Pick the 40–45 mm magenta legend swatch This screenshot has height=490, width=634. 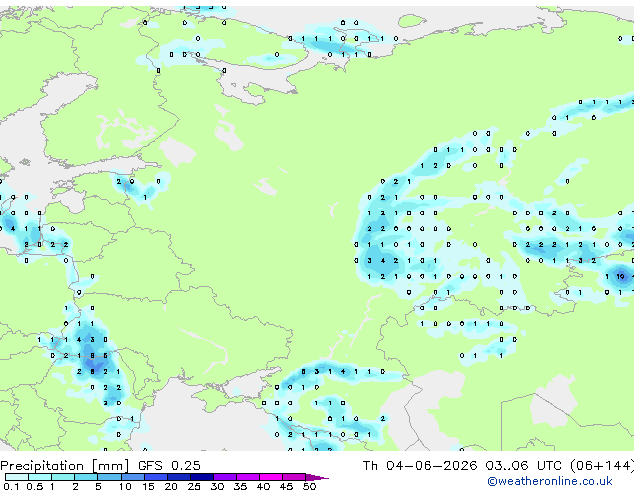pos(271,477)
